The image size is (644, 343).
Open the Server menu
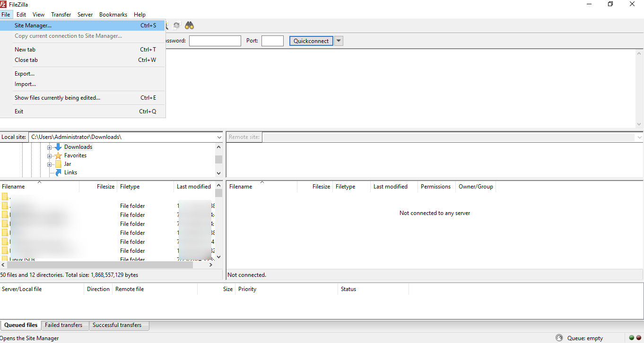coord(85,14)
